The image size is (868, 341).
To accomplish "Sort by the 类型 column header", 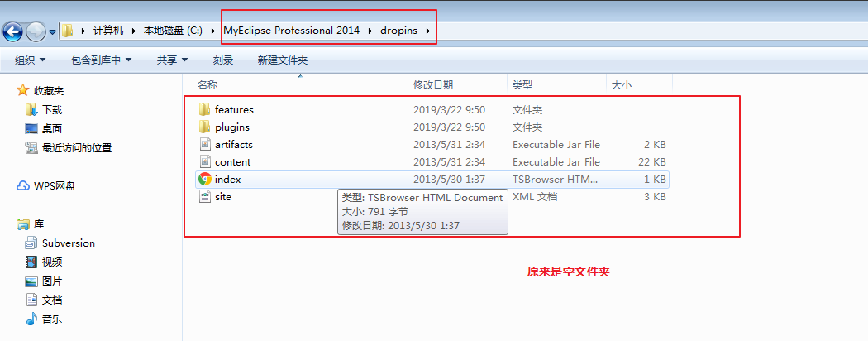I will (x=522, y=84).
